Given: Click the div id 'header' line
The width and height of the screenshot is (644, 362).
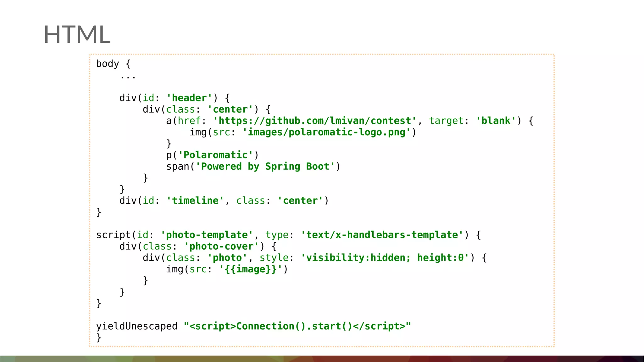Looking at the screenshot, I should click(x=175, y=98).
